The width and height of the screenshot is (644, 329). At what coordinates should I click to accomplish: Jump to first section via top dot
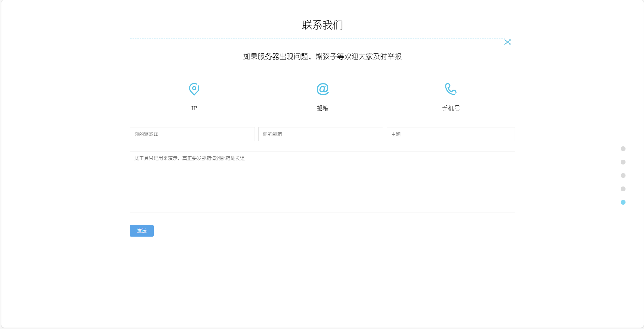[623, 149]
